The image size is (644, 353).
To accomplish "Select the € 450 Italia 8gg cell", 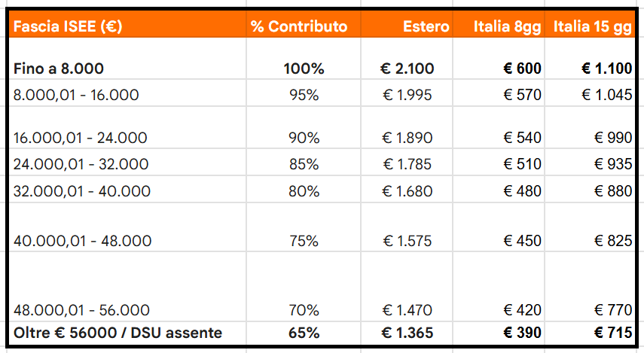I will point(523,241).
